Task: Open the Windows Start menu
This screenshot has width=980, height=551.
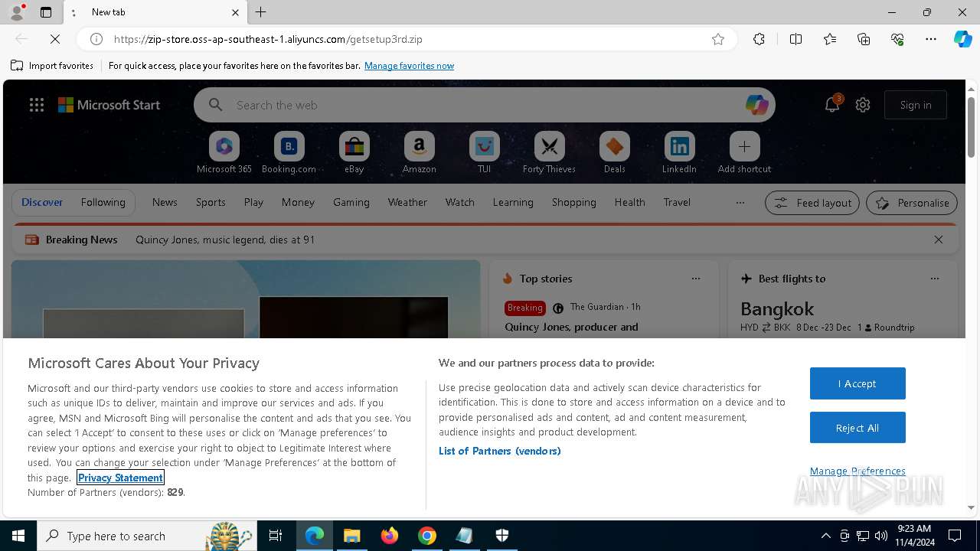Action: pyautogui.click(x=18, y=536)
